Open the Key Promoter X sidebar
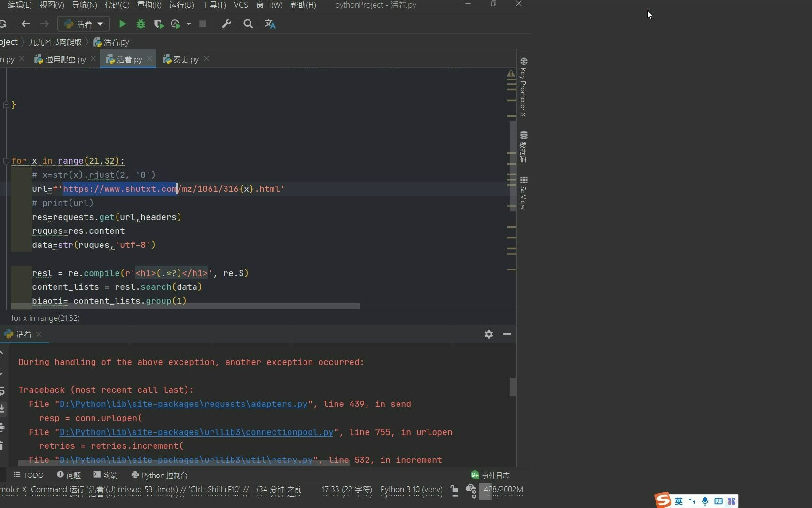 pyautogui.click(x=524, y=89)
